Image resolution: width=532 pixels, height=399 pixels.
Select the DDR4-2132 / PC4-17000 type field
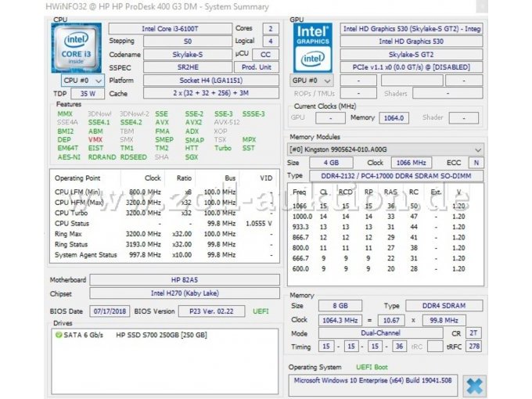pos(397,176)
